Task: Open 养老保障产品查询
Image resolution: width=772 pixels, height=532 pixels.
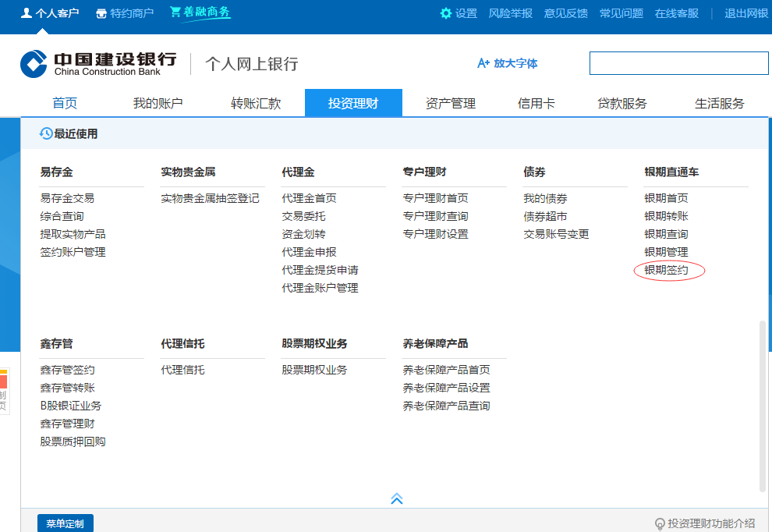Action: (447, 406)
